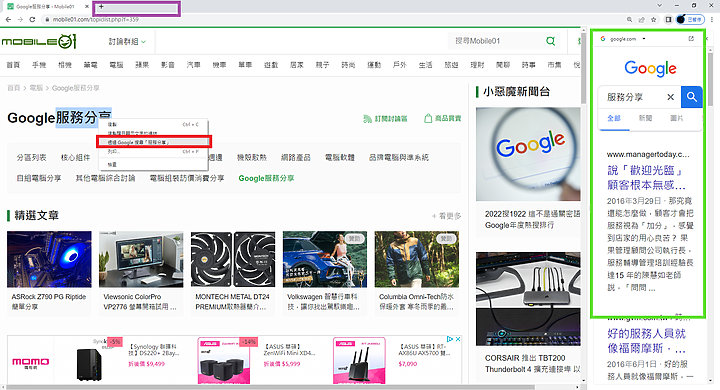Open the 電腦軟體 subforum link
Image resolution: width=720 pixels, height=390 pixels.
(340, 158)
